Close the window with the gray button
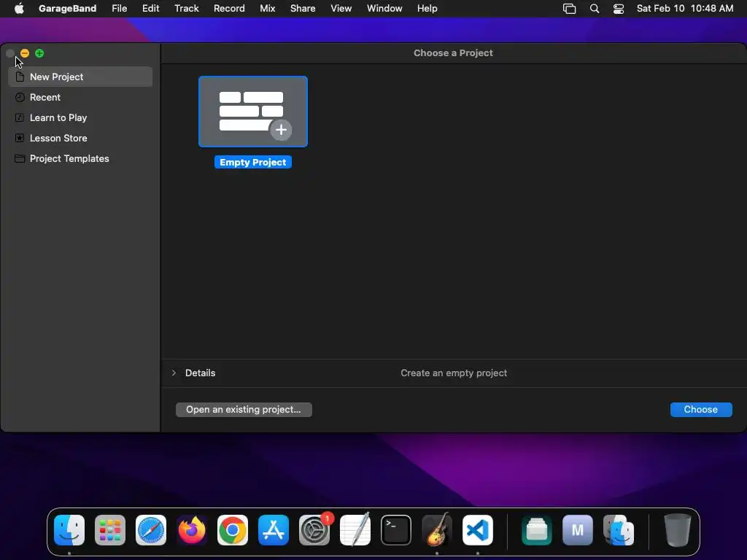Image resolution: width=747 pixels, height=560 pixels. click(x=10, y=53)
